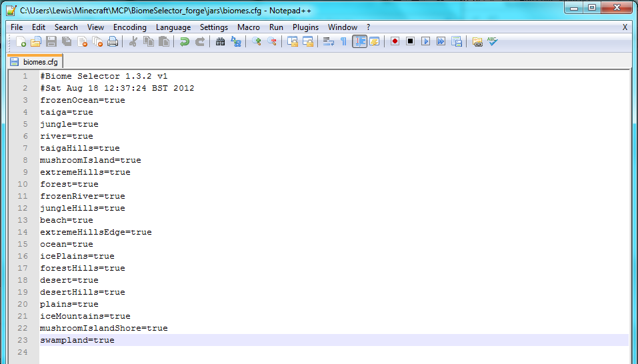The image size is (638, 364).
Task: Click the Save All icon
Action: tap(67, 41)
